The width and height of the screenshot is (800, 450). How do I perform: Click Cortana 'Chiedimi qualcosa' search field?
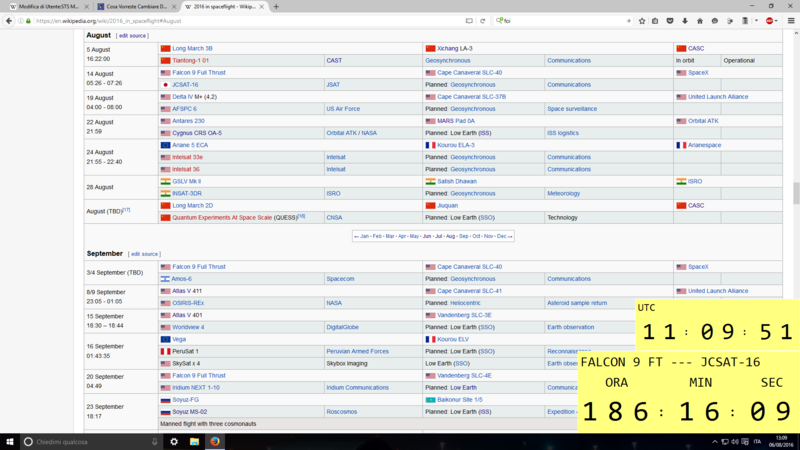click(90, 441)
